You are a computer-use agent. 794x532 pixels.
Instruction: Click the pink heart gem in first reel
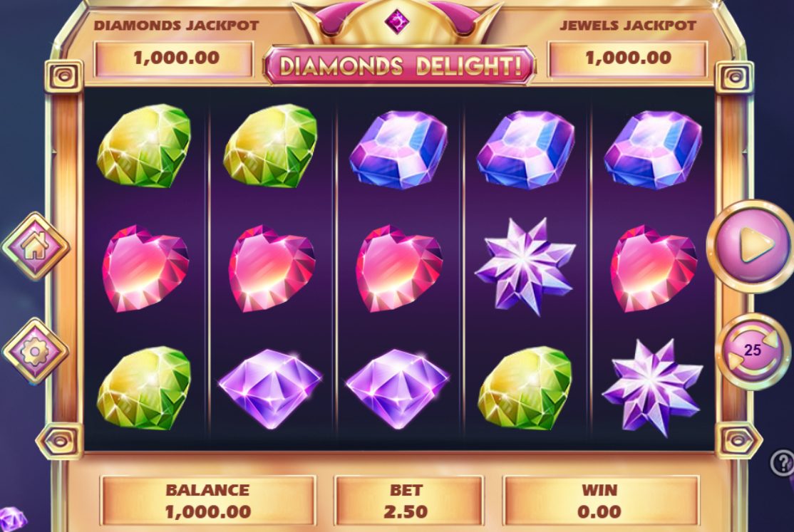pos(145,268)
